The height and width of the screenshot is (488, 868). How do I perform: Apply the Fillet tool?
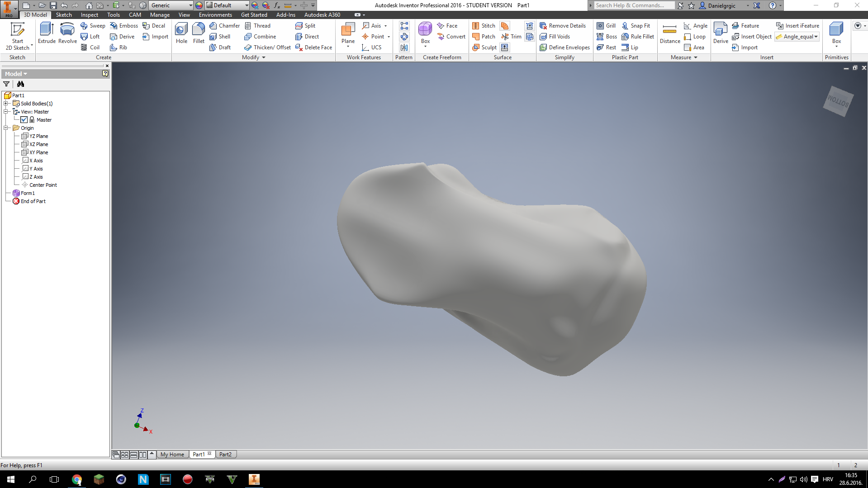[199, 33]
